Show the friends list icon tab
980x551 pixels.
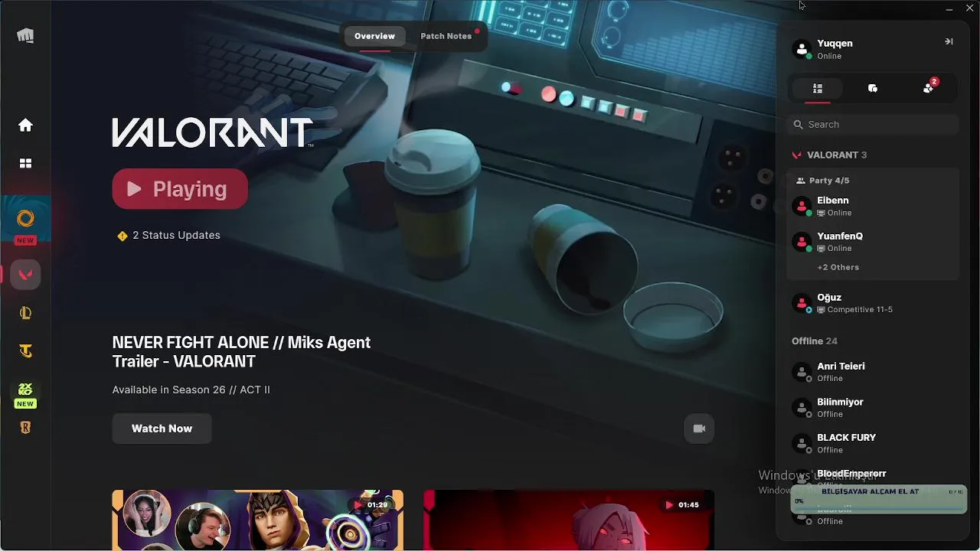818,89
